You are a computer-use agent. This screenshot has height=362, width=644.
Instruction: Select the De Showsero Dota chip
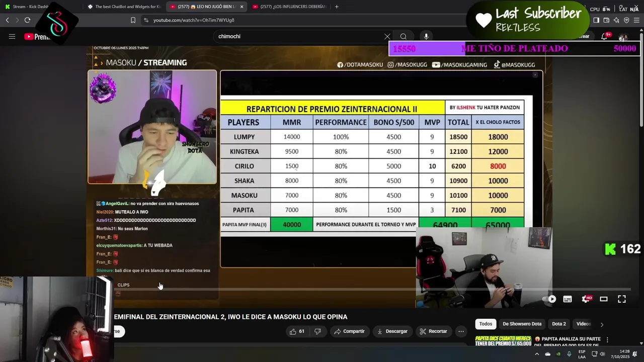[x=522, y=324]
